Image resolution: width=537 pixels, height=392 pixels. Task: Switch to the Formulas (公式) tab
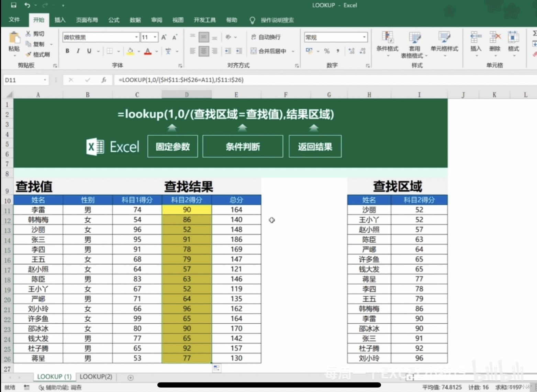pyautogui.click(x=114, y=20)
